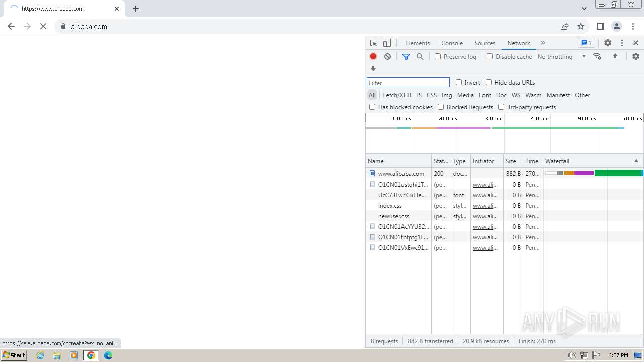Image resolution: width=644 pixels, height=362 pixels.
Task: Open Internet Explorer from taskbar
Action: pos(40,355)
